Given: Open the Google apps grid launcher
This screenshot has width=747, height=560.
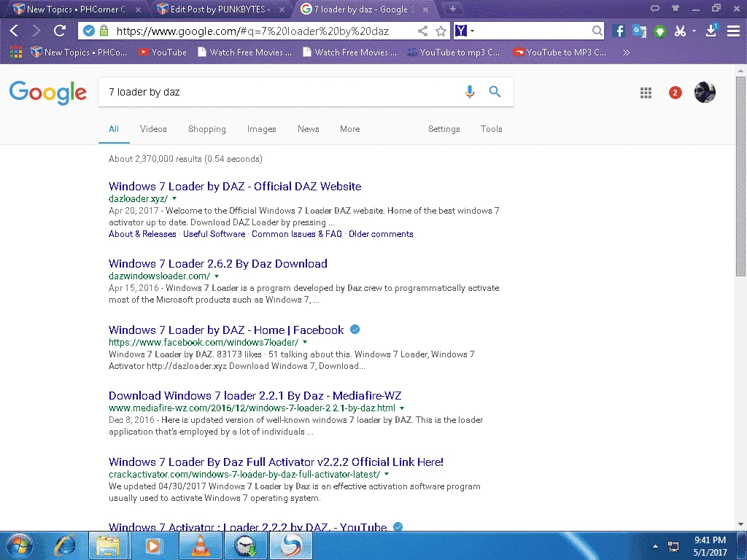Looking at the screenshot, I should [646, 93].
